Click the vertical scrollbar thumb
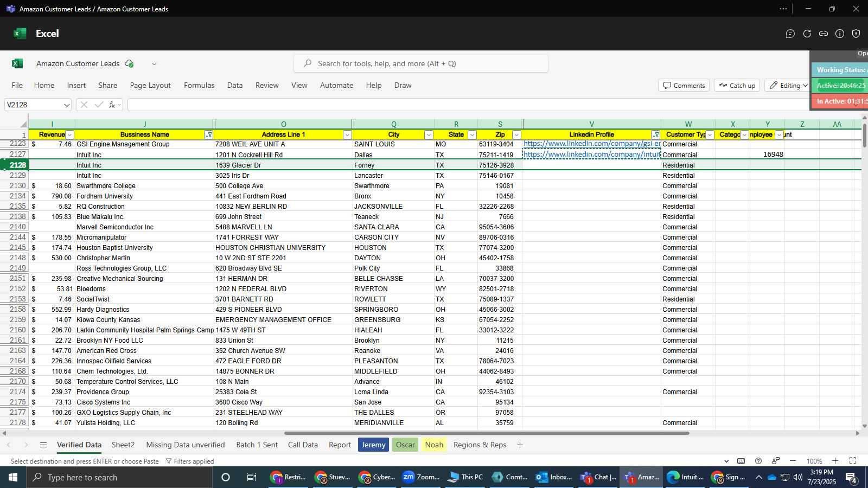 pyautogui.click(x=865, y=136)
